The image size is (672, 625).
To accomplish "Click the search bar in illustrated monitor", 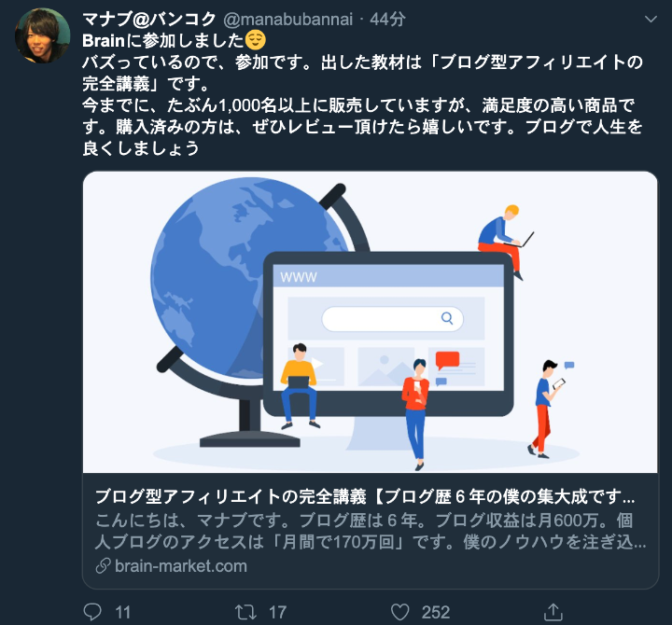I will click(392, 319).
